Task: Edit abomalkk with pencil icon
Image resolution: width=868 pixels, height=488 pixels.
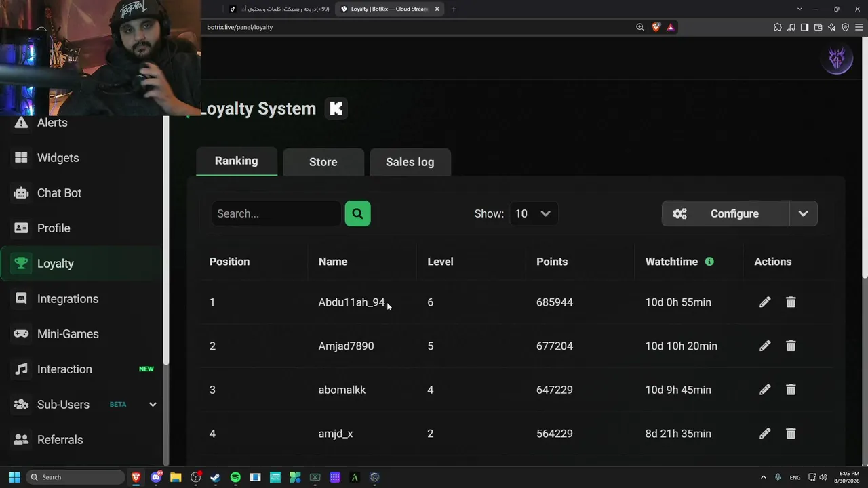Action: pyautogui.click(x=765, y=390)
